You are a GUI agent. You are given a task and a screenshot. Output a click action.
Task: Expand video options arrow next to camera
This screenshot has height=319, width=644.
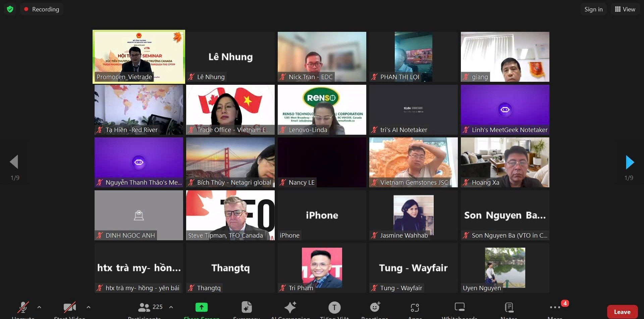coord(89,307)
